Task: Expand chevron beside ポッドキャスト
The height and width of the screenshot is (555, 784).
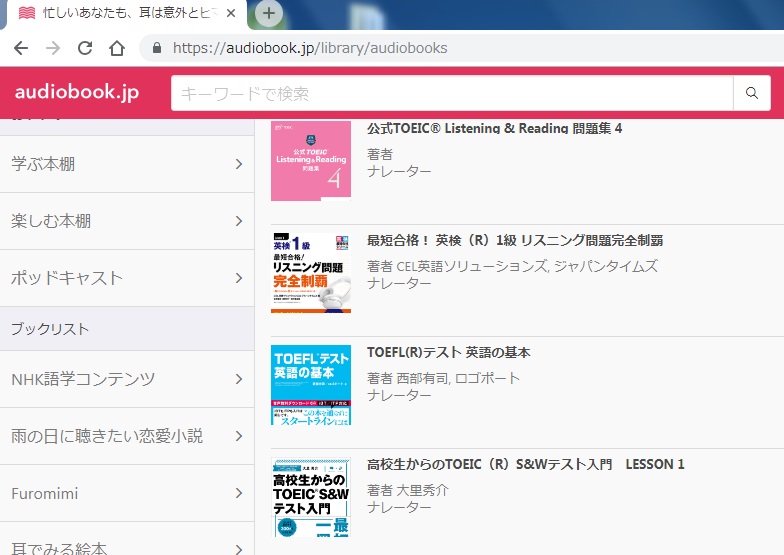Action: click(x=239, y=278)
